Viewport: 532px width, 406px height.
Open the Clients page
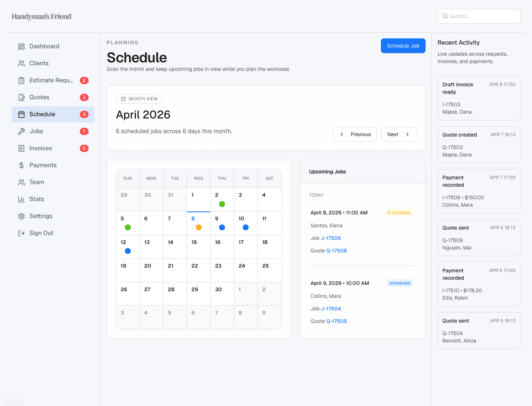[53, 63]
